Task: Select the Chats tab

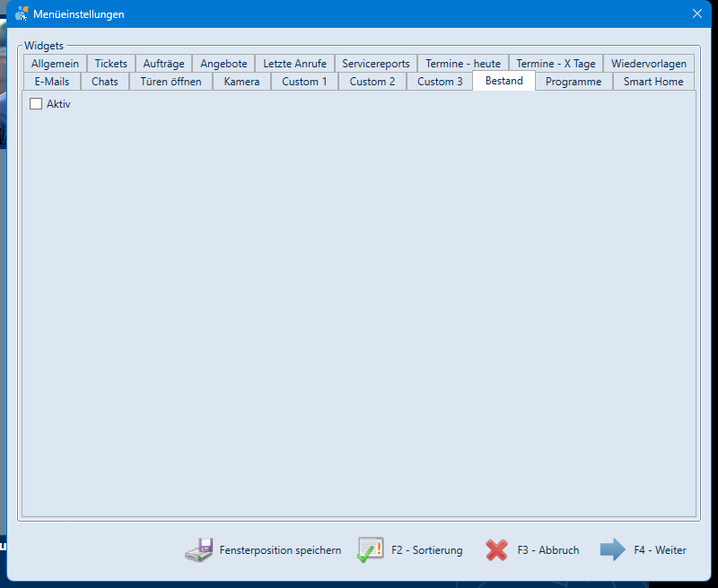Action: 104,82
